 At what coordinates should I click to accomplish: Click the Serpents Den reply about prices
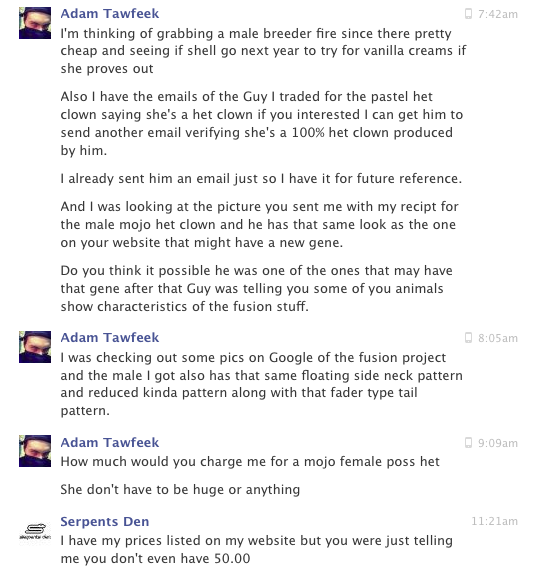[256, 549]
